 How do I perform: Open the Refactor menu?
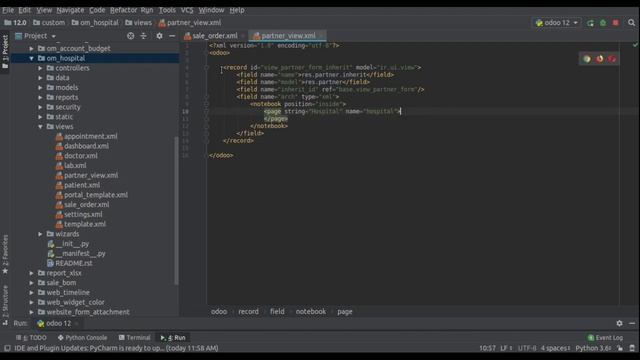[123, 10]
